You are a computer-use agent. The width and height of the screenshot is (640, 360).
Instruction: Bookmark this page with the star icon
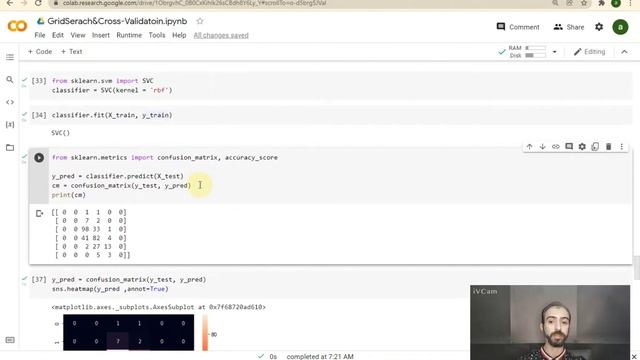point(584,3)
